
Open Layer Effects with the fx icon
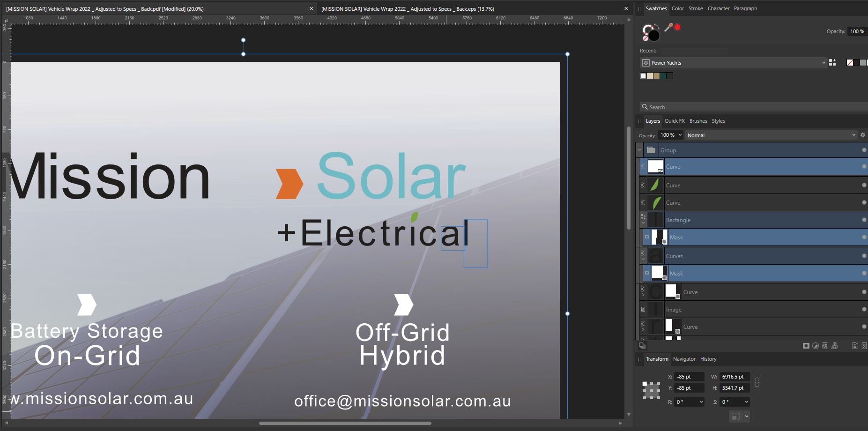[825, 346]
